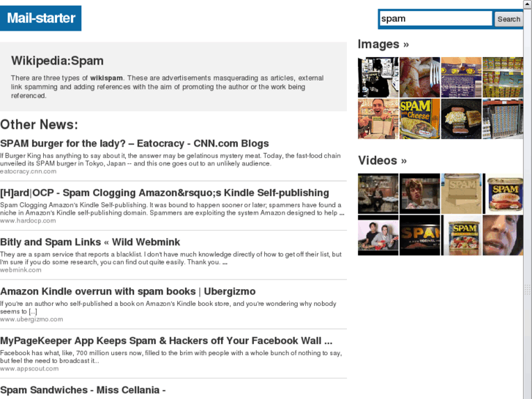Open image of warehouse pallet of cans
The image size is (532, 399).
click(503, 119)
